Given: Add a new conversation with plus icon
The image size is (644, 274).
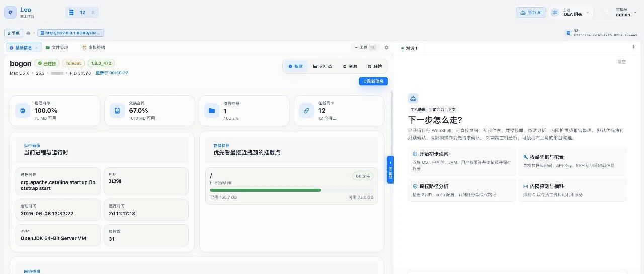Looking at the screenshot, I should [633, 47].
